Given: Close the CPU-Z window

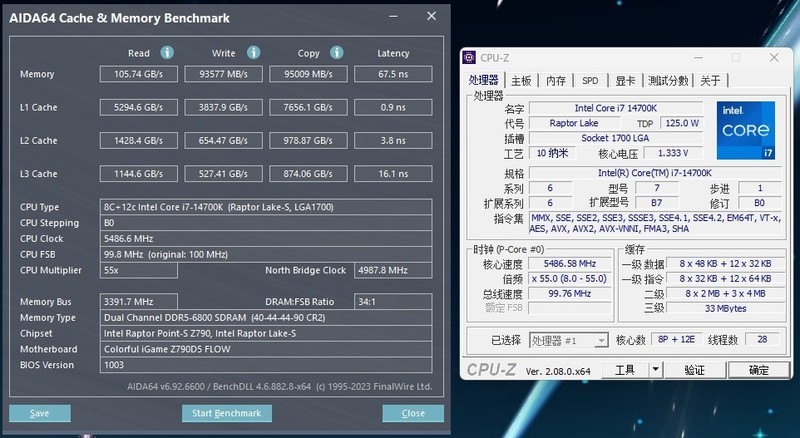Looking at the screenshot, I should [774, 57].
